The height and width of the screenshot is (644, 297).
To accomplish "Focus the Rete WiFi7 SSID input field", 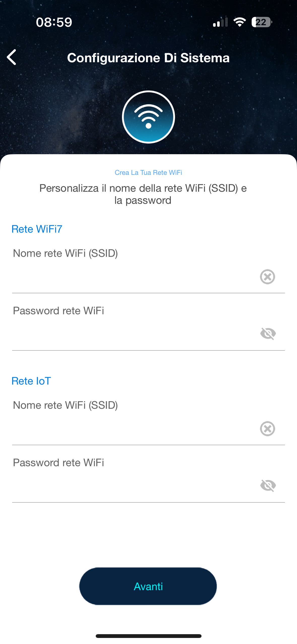I will click(131, 277).
